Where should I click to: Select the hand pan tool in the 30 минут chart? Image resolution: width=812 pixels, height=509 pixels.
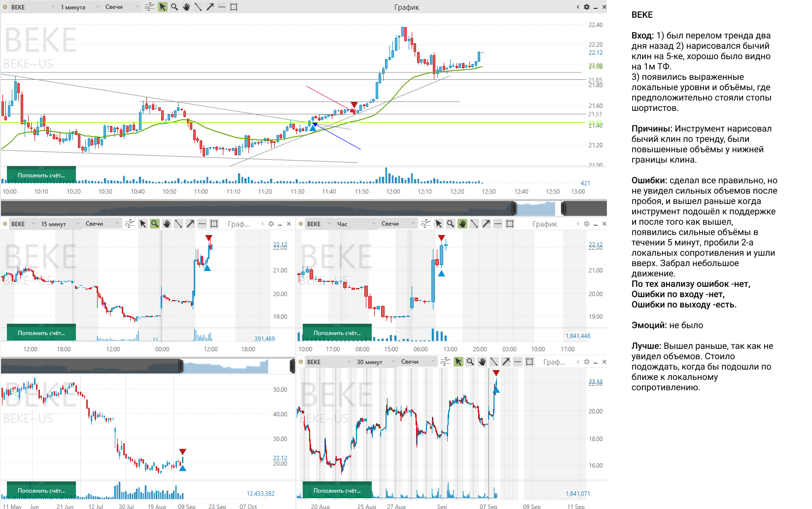pos(482,362)
